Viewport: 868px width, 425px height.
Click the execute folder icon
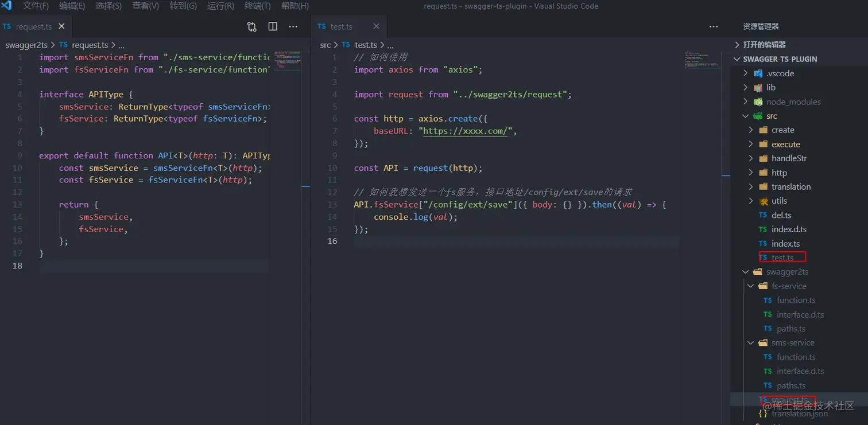pyautogui.click(x=763, y=145)
